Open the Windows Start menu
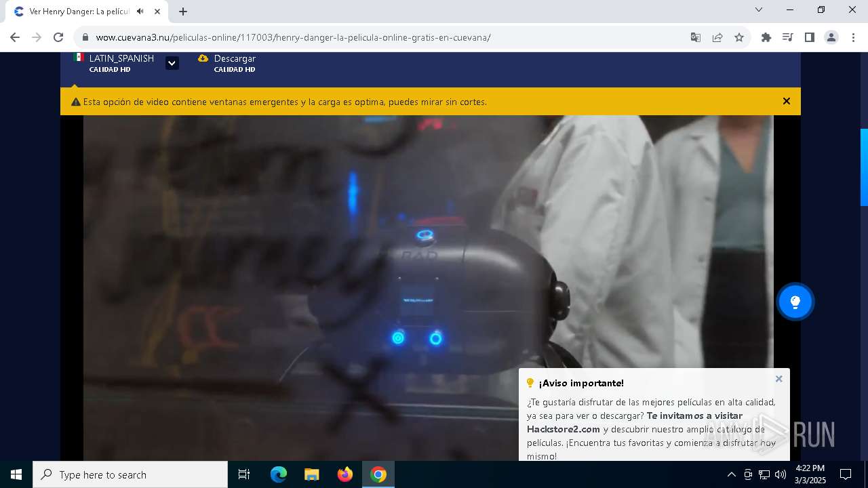This screenshot has height=488, width=868. 16,474
